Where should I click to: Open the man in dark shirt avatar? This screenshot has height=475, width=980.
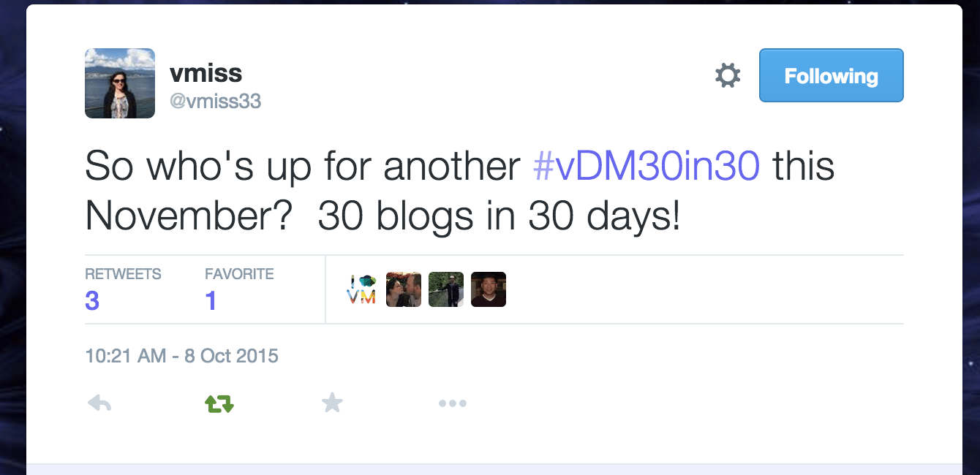489,289
